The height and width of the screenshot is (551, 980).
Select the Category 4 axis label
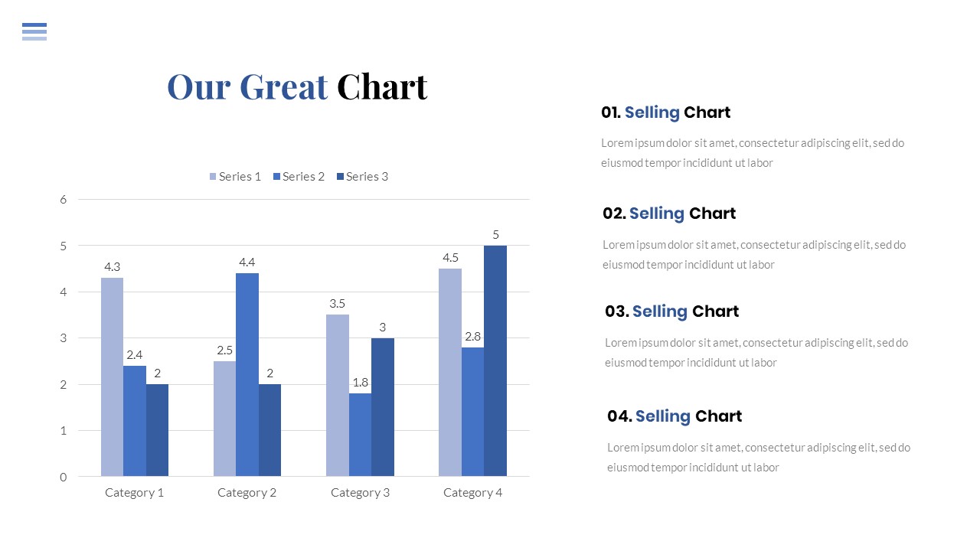(472, 493)
